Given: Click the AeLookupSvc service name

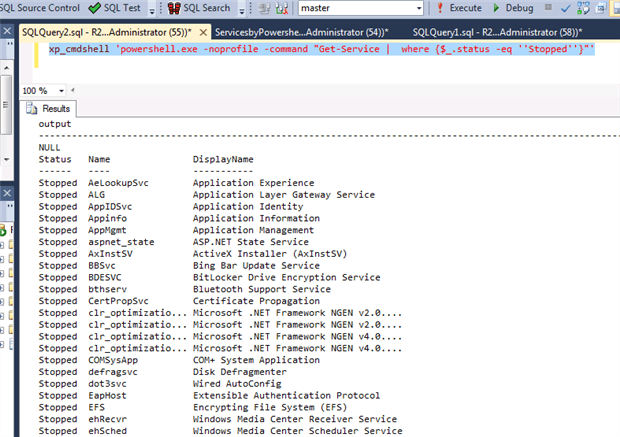Looking at the screenshot, I should (x=118, y=183).
